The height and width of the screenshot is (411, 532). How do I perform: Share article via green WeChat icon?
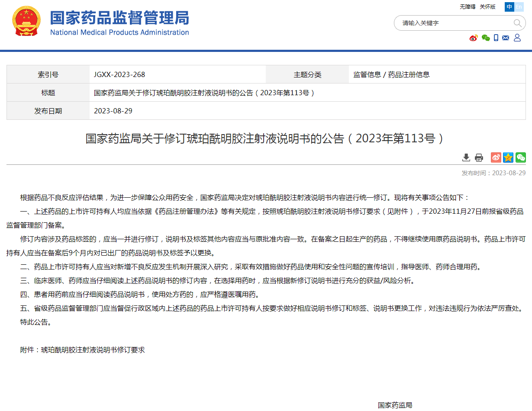tap(521, 157)
